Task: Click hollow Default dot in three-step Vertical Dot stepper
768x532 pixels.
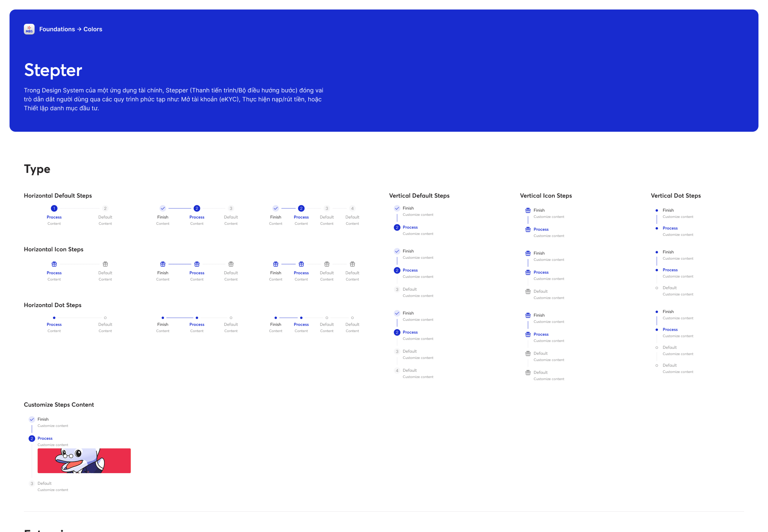Action: 657,288
